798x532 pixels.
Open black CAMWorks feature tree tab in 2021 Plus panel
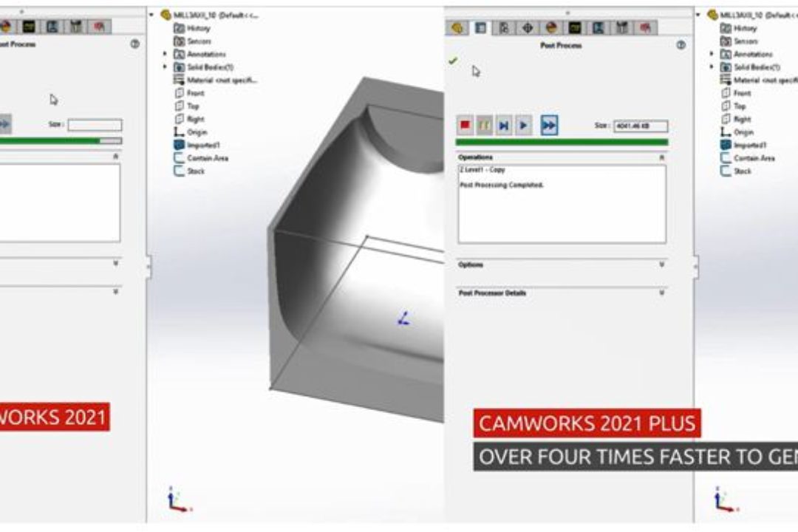coord(575,27)
